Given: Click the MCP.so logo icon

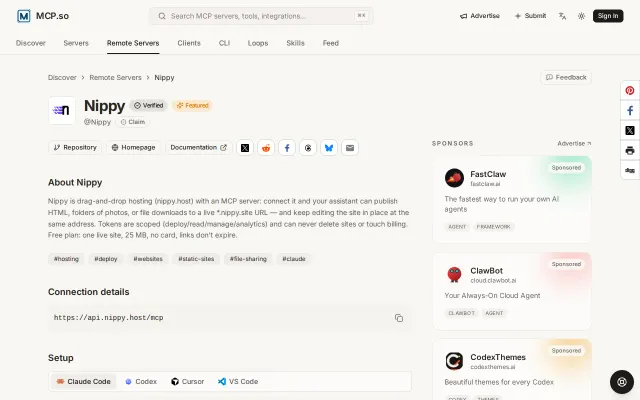Looking at the screenshot, I should (24, 16).
